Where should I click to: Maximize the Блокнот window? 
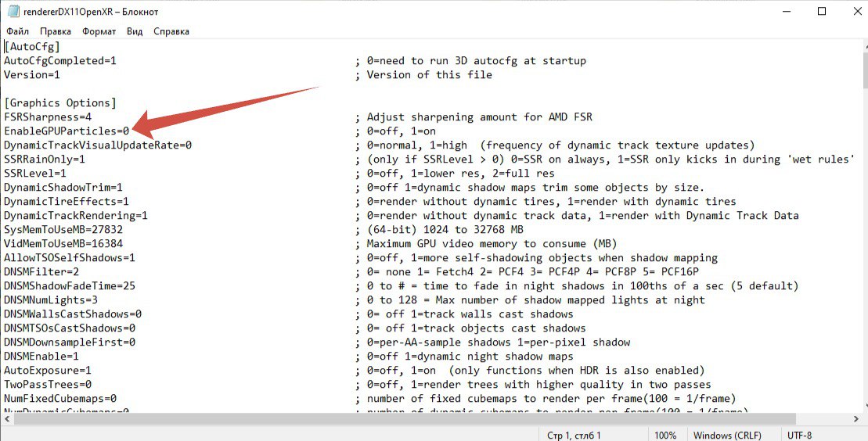pos(822,12)
